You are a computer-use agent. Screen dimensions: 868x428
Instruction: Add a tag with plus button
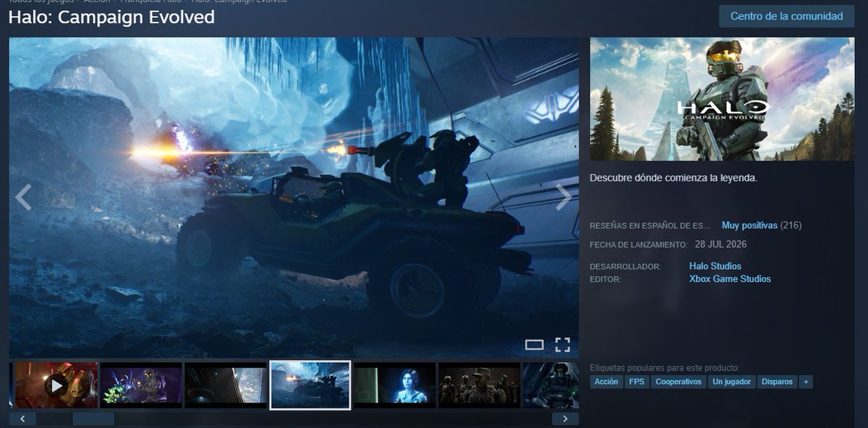[x=806, y=382]
